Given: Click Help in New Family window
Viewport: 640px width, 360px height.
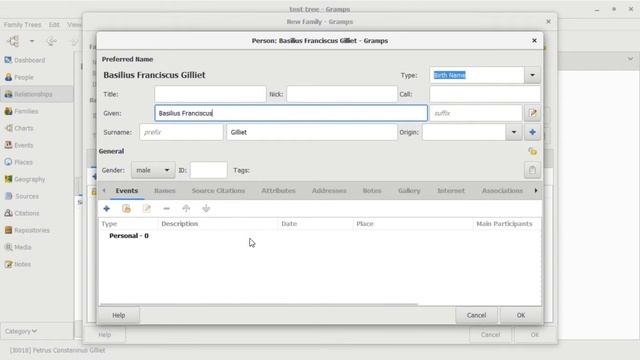Looking at the screenshot, I should (104, 335).
